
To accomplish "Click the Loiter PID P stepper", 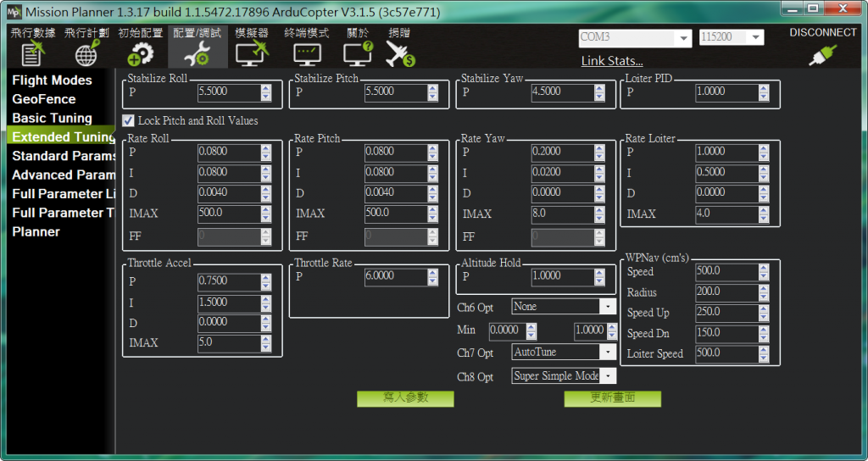I will click(764, 92).
